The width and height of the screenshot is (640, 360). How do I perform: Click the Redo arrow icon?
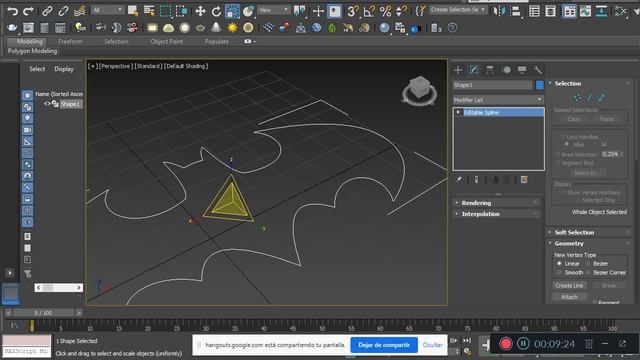28,11
